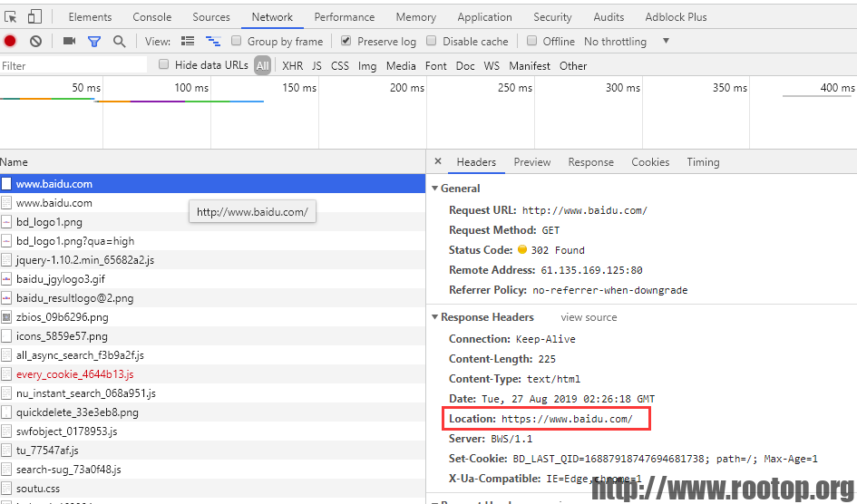Stop recording the network log

coord(10,41)
